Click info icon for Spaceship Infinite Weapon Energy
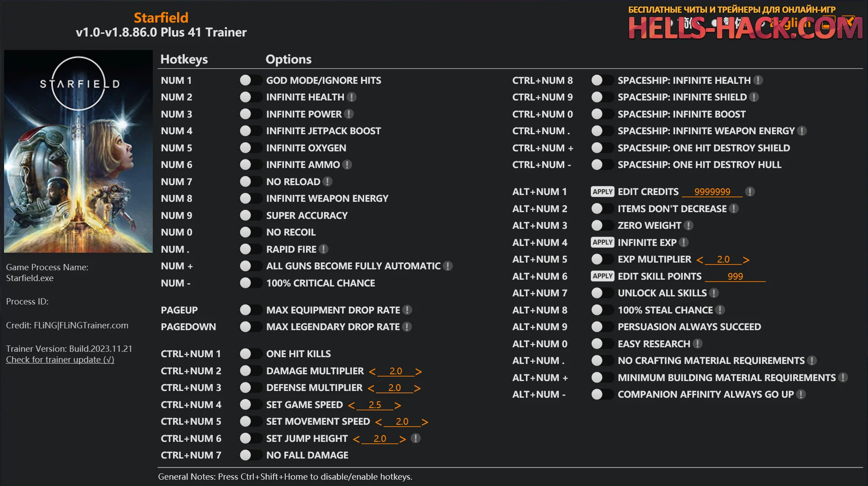Image resolution: width=868 pixels, height=486 pixels. tap(802, 131)
